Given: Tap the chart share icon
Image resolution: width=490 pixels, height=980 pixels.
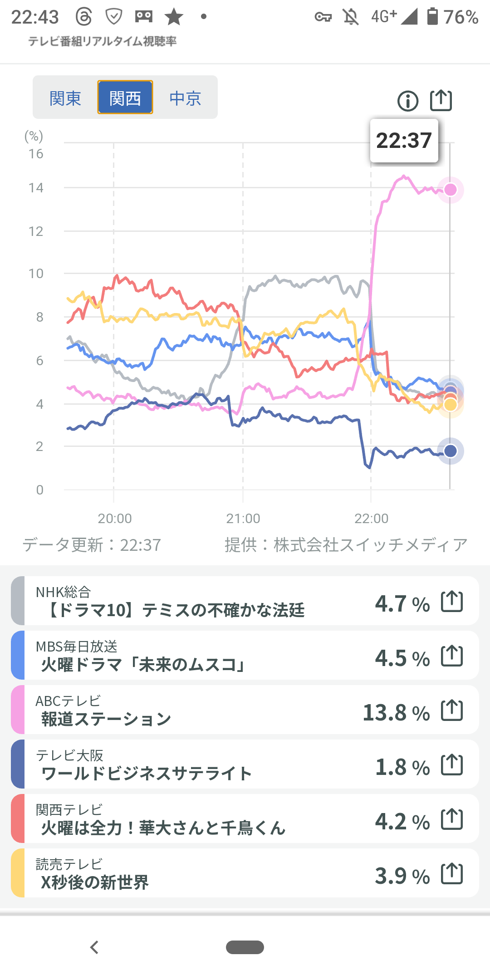Looking at the screenshot, I should [x=441, y=100].
